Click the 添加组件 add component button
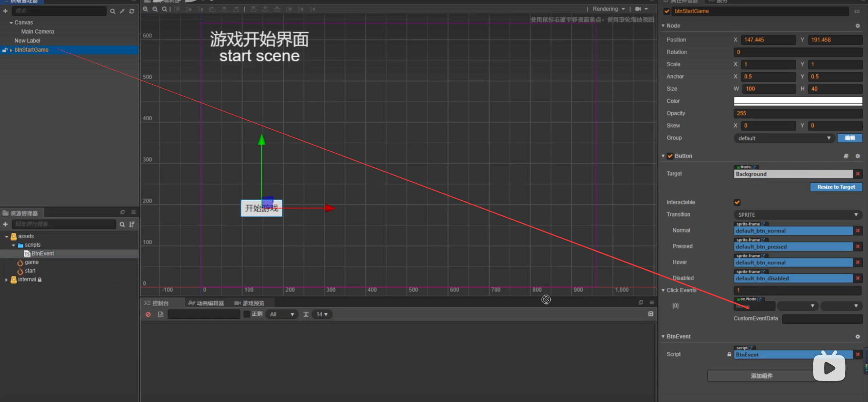The image size is (868, 402). point(761,376)
